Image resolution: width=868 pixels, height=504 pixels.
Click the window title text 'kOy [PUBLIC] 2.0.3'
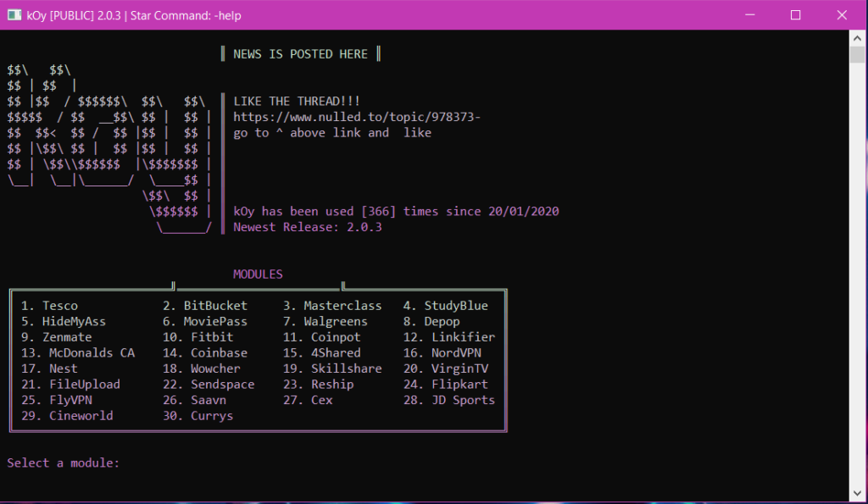click(x=74, y=15)
